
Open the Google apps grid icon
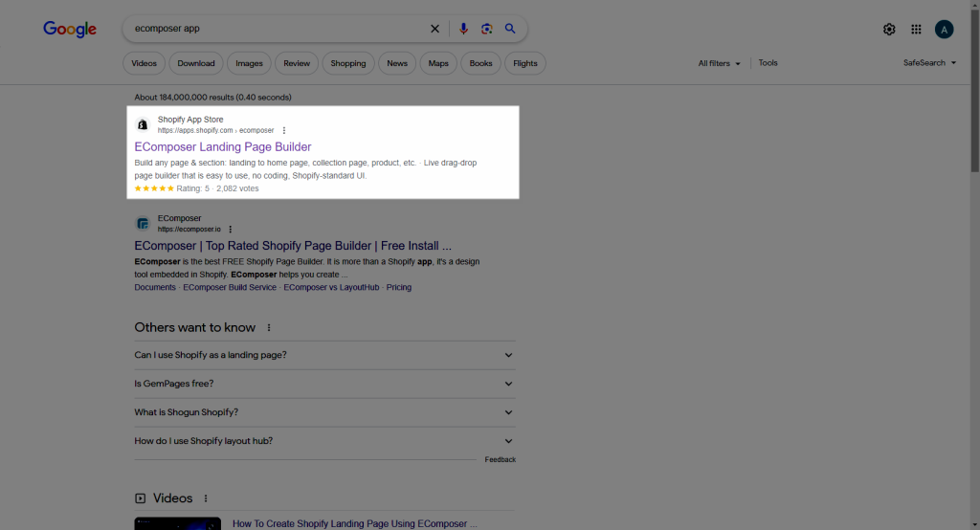pos(916,30)
